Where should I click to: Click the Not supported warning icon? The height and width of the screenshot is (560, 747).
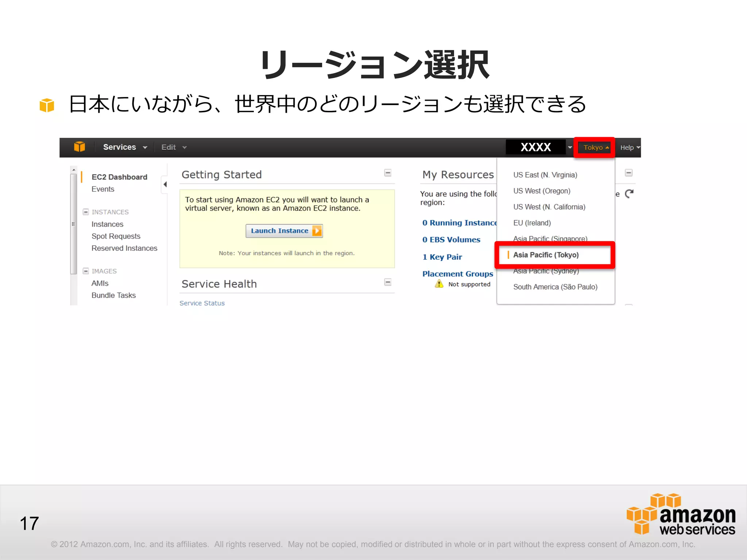[x=439, y=284]
